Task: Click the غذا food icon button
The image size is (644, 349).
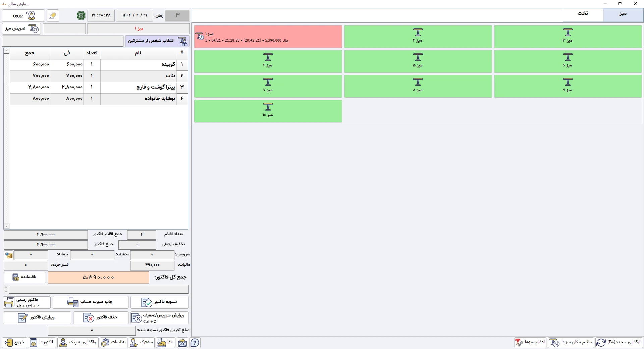Action: pos(166,343)
